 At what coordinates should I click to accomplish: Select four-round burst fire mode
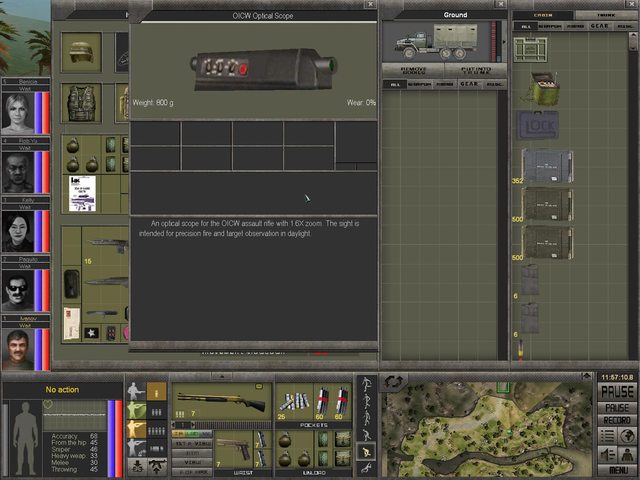click(156, 431)
